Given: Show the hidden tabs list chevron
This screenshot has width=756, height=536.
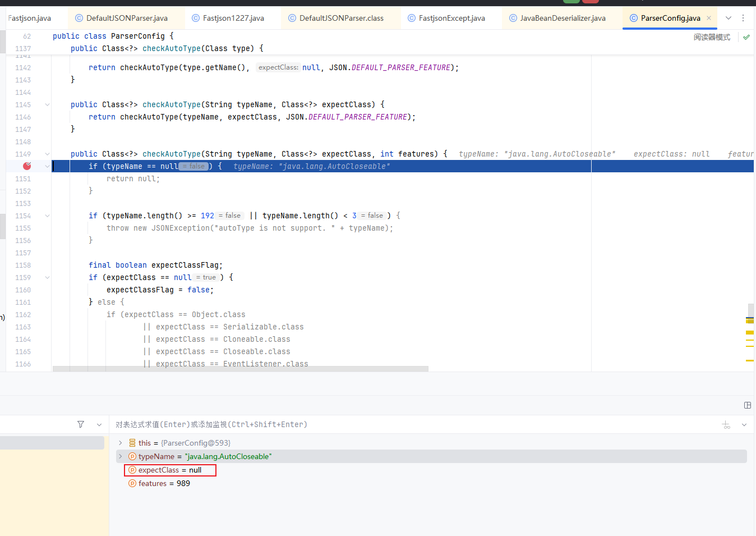Looking at the screenshot, I should pos(729,18).
